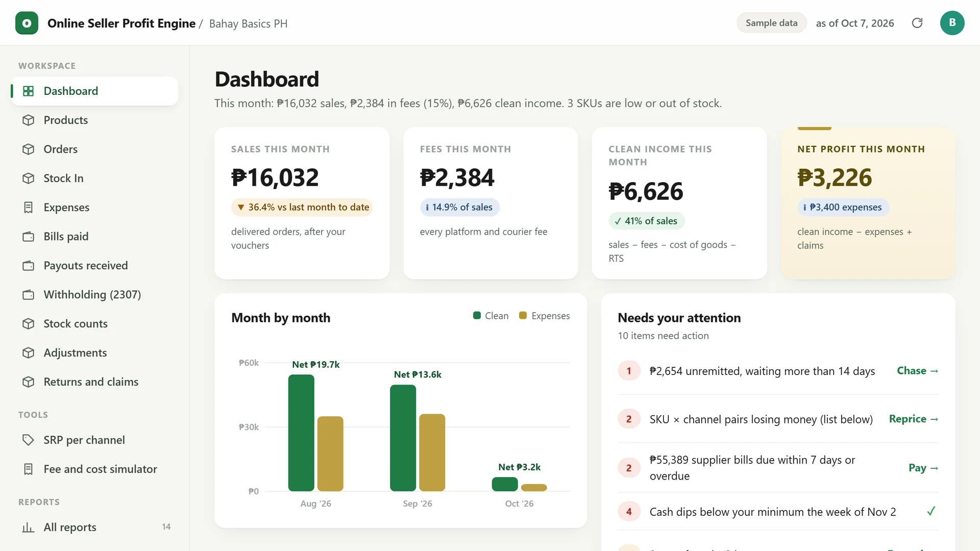Click the 'Net ₱19.7k' chart label
Image resolution: width=980 pixels, height=551 pixels.
(x=315, y=364)
